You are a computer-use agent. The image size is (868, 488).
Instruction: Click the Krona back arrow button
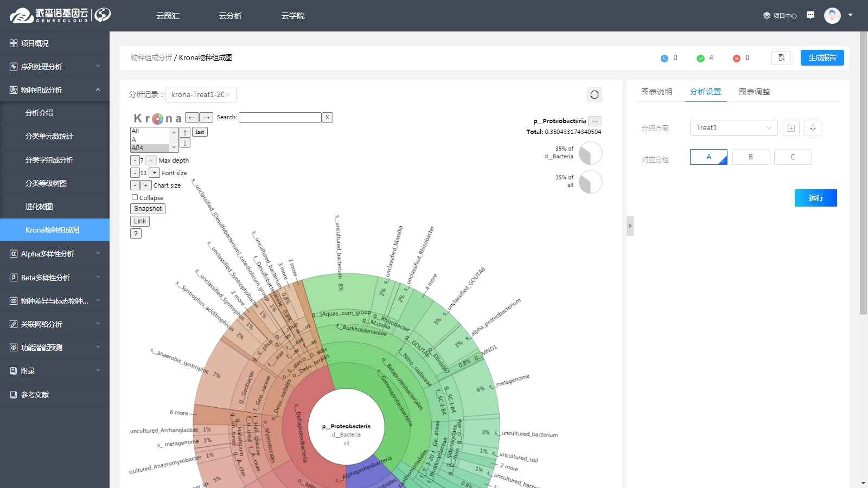pos(192,117)
